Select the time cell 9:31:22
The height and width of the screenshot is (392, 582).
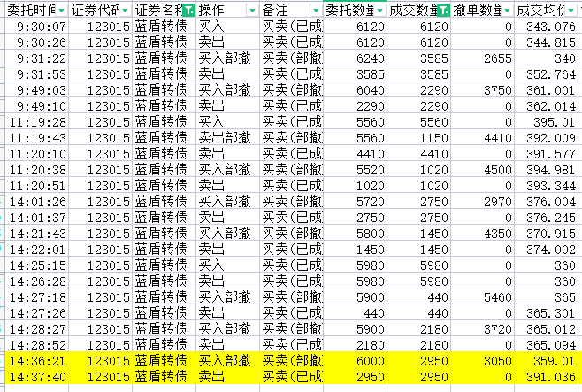(x=37, y=58)
